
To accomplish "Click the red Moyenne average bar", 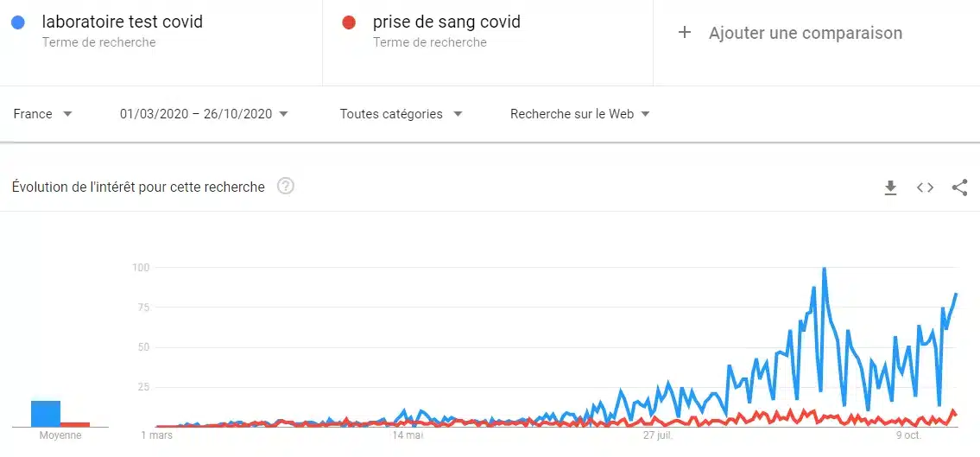I will (x=75, y=424).
